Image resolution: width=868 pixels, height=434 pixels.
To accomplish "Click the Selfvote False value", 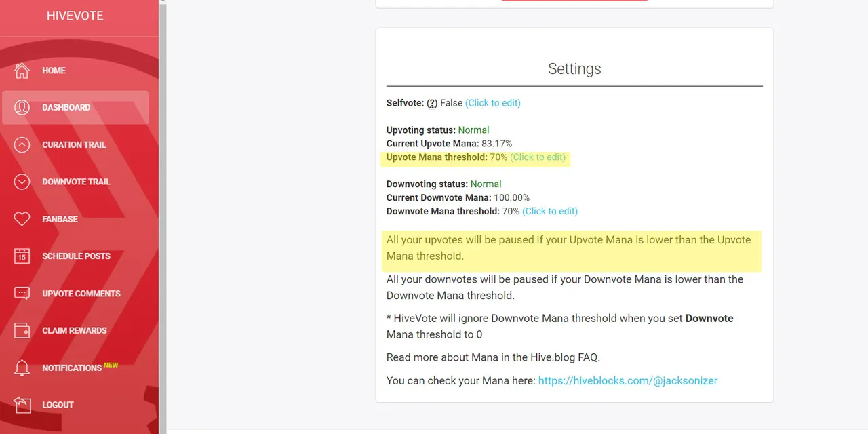I will (x=451, y=103).
